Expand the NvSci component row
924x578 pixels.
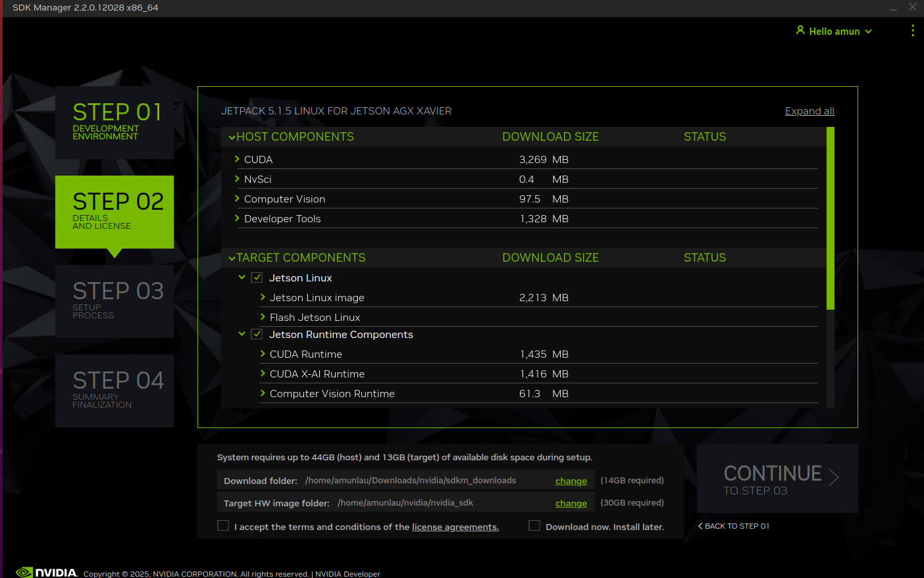pos(237,179)
